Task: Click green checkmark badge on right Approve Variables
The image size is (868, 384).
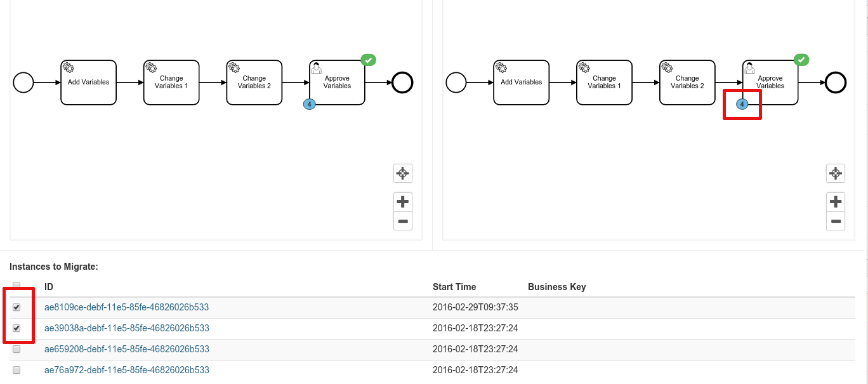Action: [x=802, y=60]
